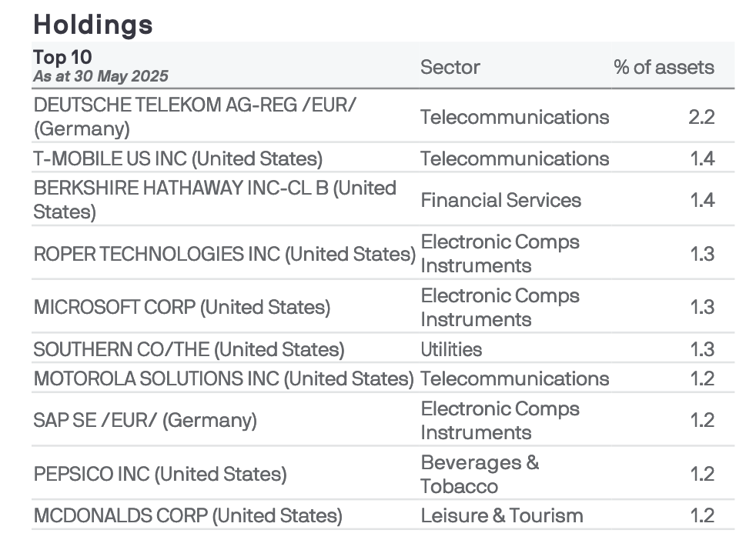This screenshot has height=540, width=756.
Task: Select the Microsoft Corp holding name
Action: click(x=182, y=307)
